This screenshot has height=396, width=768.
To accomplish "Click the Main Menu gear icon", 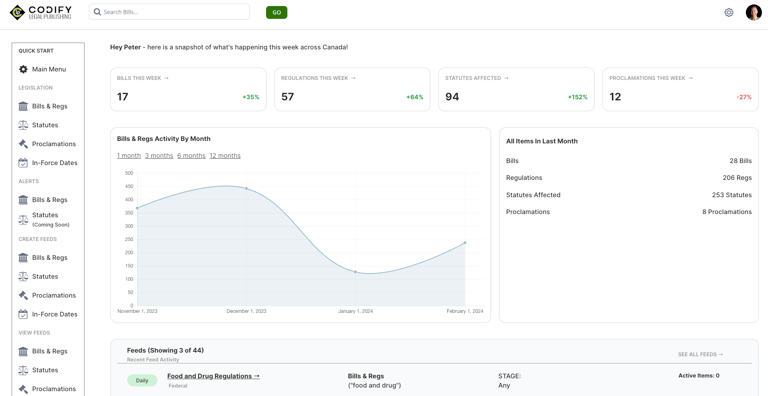I will tap(23, 69).
